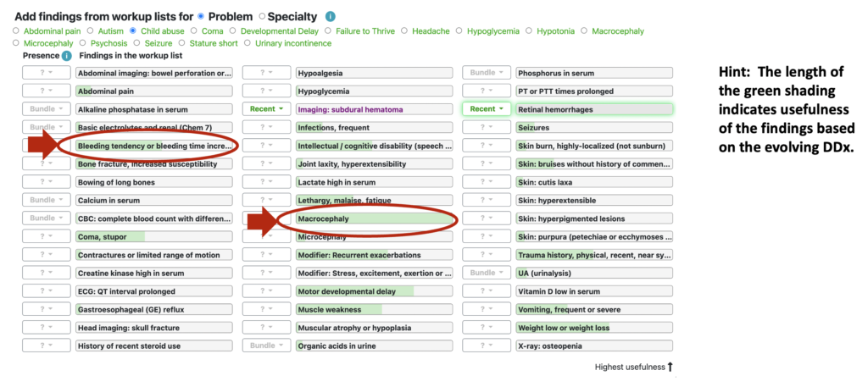Click the Highest usefulness up arrow
This screenshot has width=868, height=387.
tap(670, 367)
